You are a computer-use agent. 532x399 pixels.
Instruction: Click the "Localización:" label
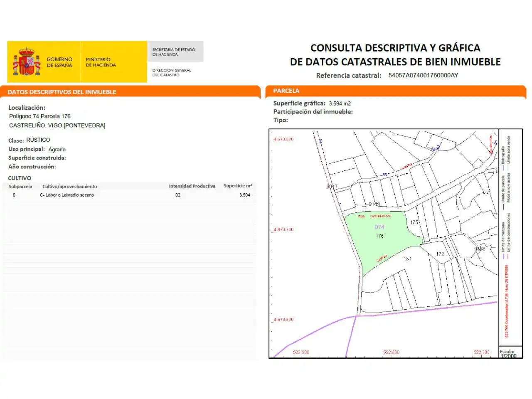coord(27,108)
